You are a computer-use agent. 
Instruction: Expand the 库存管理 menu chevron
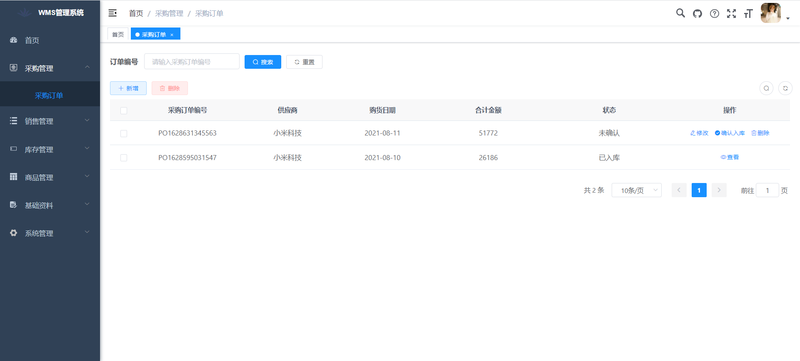coord(87,149)
